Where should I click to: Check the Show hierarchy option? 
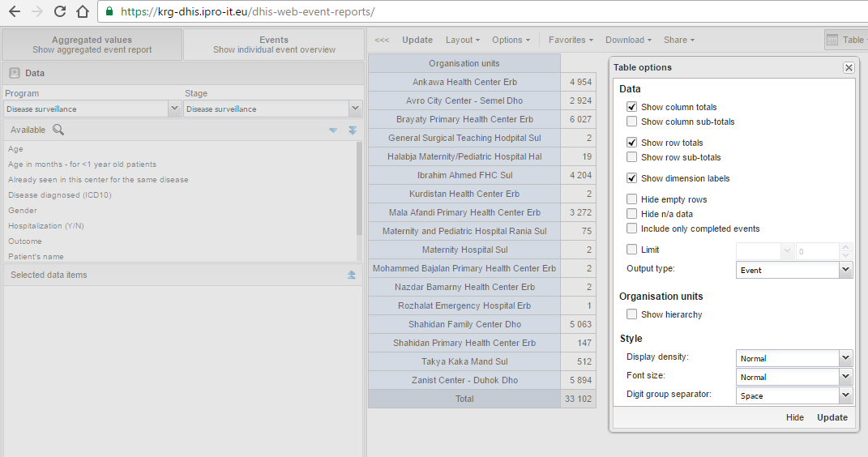point(632,314)
